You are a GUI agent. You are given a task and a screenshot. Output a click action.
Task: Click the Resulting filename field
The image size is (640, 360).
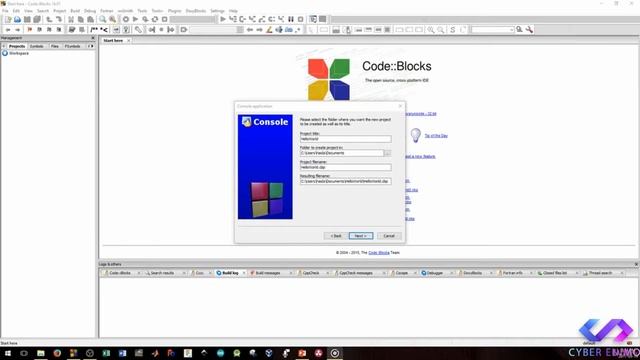click(x=345, y=181)
